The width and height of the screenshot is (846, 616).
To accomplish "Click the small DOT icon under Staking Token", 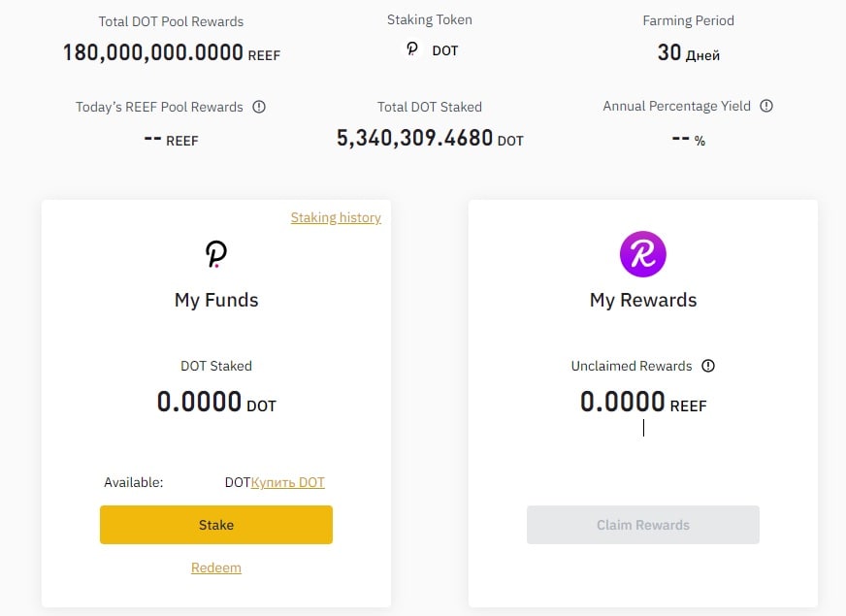I will pos(412,49).
